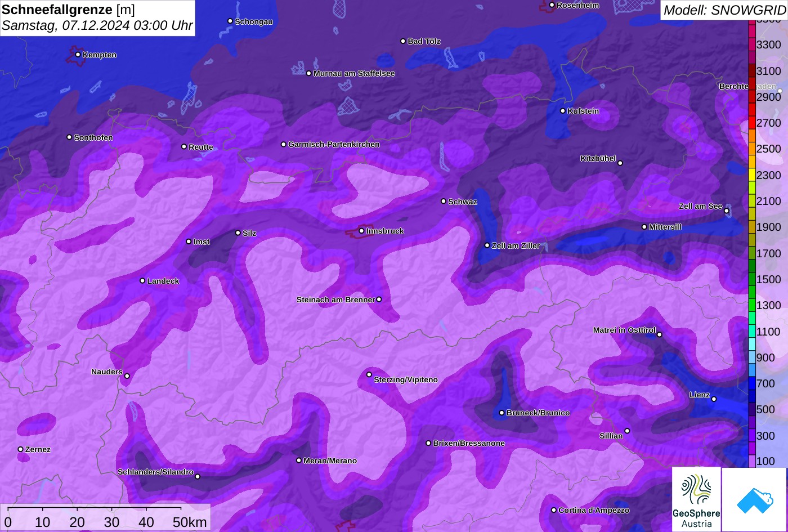Screen dimensions: 788x532
Task: Click the yellow 2300 legend color
Action: [x=752, y=175]
